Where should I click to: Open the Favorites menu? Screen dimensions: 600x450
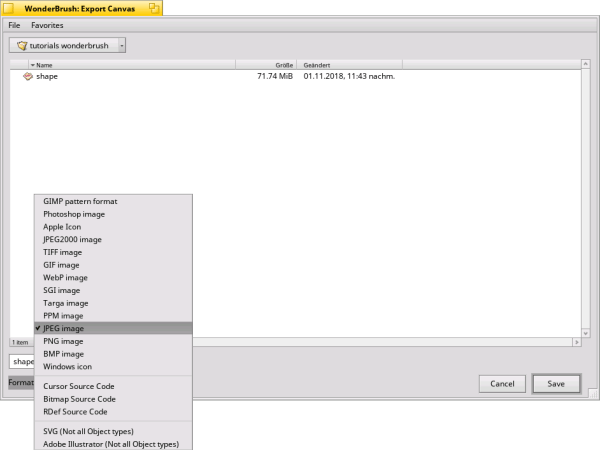[x=47, y=24]
